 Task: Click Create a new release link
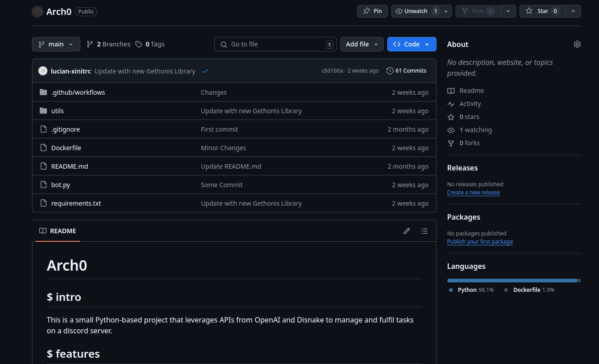click(473, 193)
